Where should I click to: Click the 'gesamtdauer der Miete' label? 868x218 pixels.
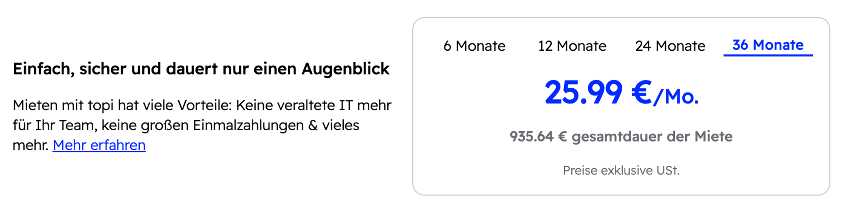[x=652, y=137]
